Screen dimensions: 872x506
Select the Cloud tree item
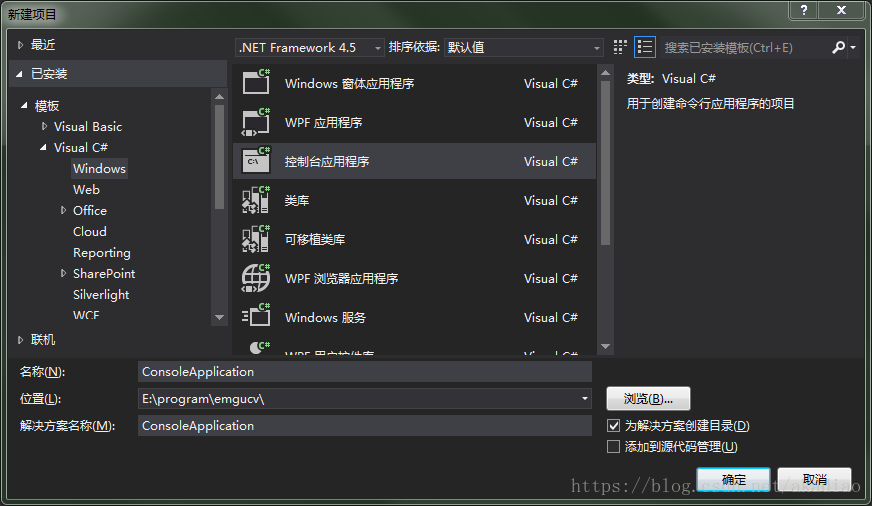point(90,231)
